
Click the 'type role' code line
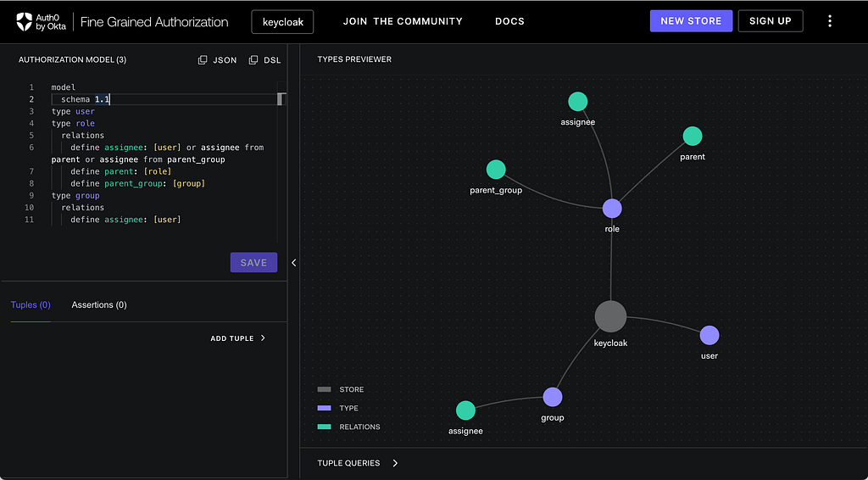pyautogui.click(x=73, y=124)
